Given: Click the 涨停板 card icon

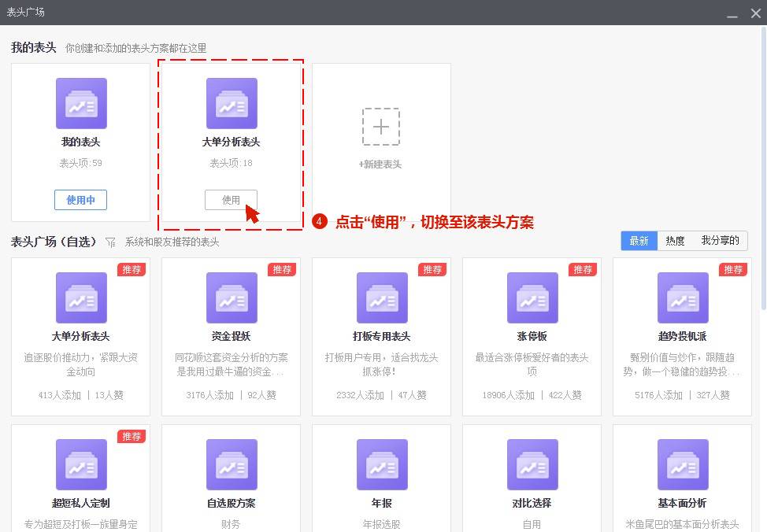Looking at the screenshot, I should tap(532, 297).
